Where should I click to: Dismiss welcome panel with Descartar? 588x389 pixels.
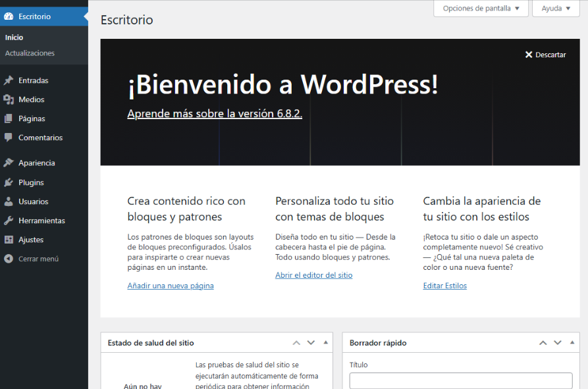point(545,55)
